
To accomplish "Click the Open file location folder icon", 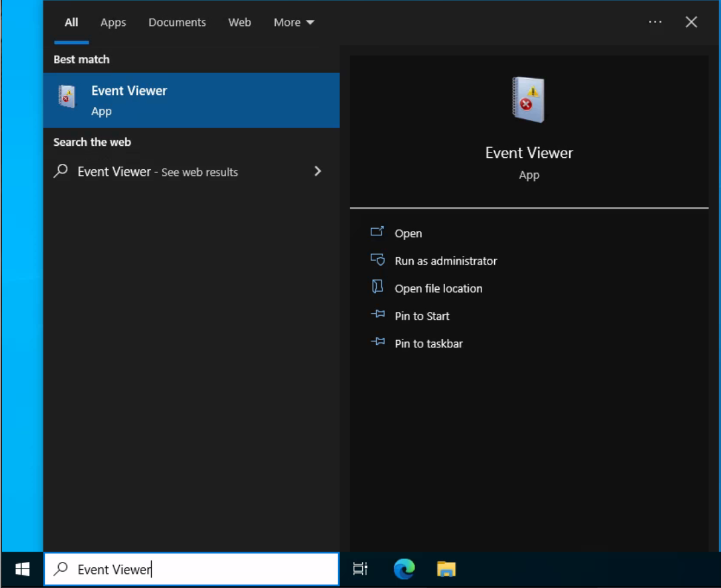I will 377,287.
